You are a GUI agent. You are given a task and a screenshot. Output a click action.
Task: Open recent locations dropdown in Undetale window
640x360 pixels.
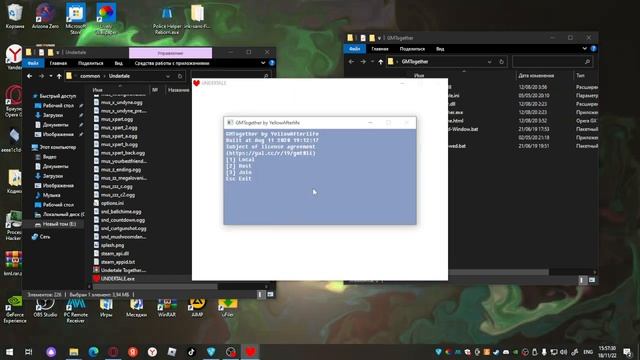pos(51,76)
